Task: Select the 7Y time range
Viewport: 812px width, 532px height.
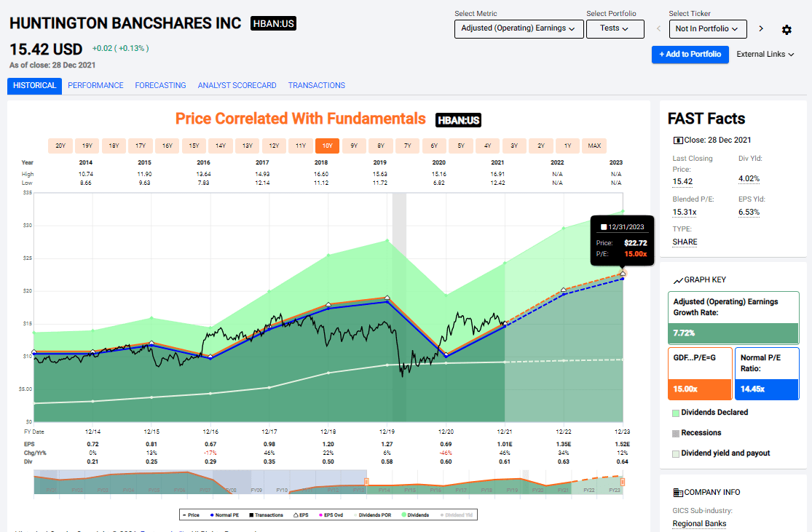Action: click(408, 146)
